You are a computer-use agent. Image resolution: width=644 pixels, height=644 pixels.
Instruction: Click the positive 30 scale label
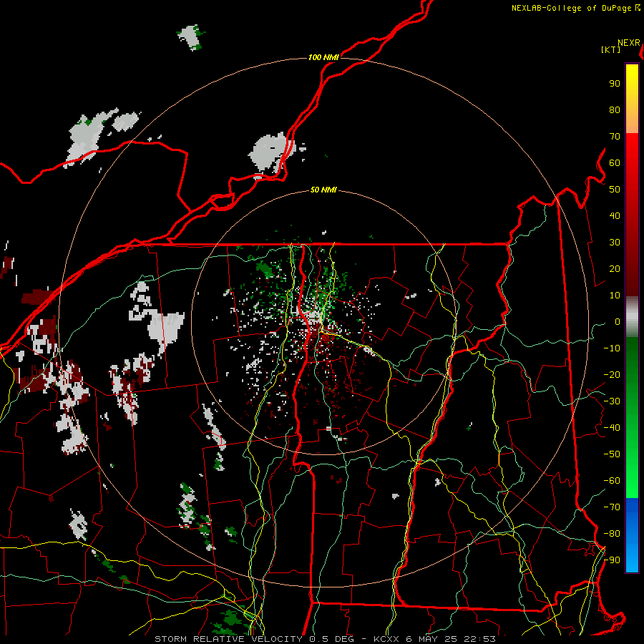615,243
